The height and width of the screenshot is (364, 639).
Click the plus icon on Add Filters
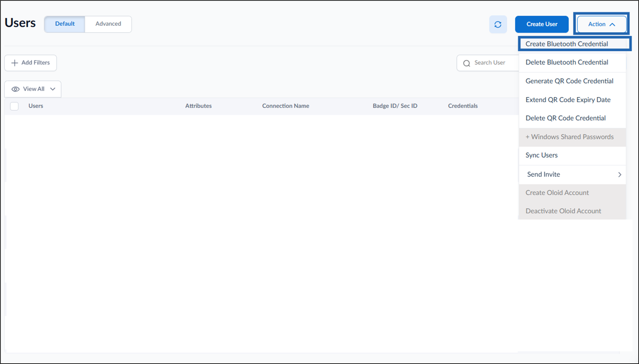[15, 63]
